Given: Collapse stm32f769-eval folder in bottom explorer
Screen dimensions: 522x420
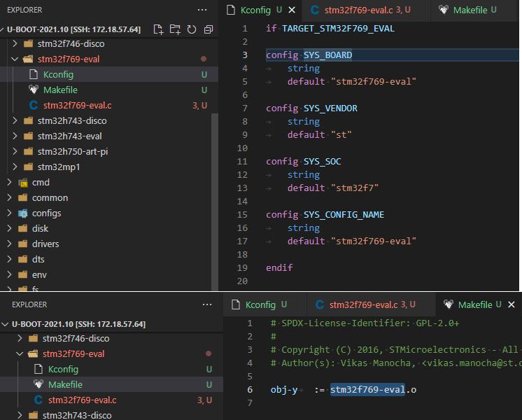Looking at the screenshot, I should 20,353.
